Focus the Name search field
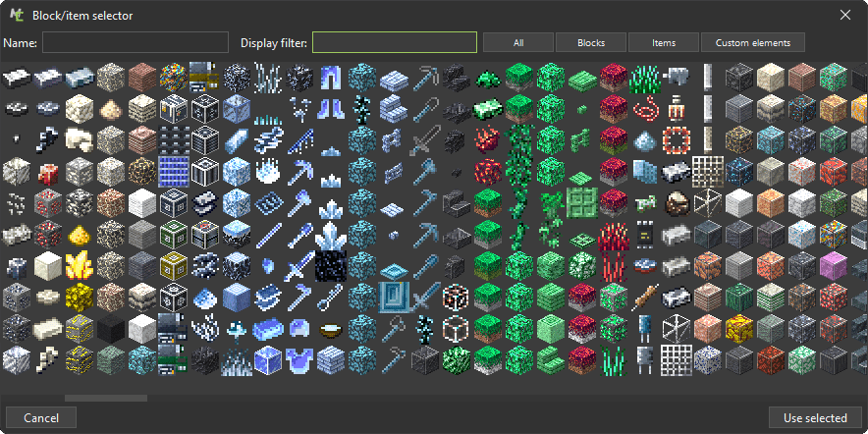The height and width of the screenshot is (434, 868). (136, 42)
